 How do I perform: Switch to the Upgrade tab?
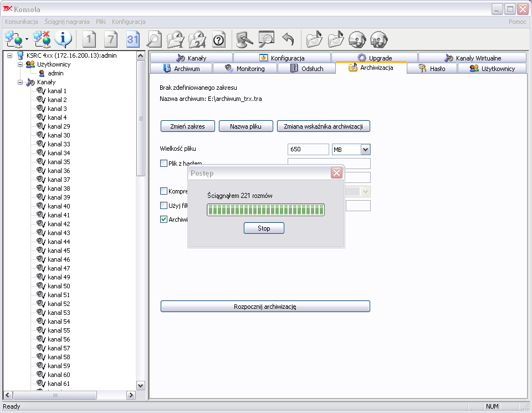375,58
